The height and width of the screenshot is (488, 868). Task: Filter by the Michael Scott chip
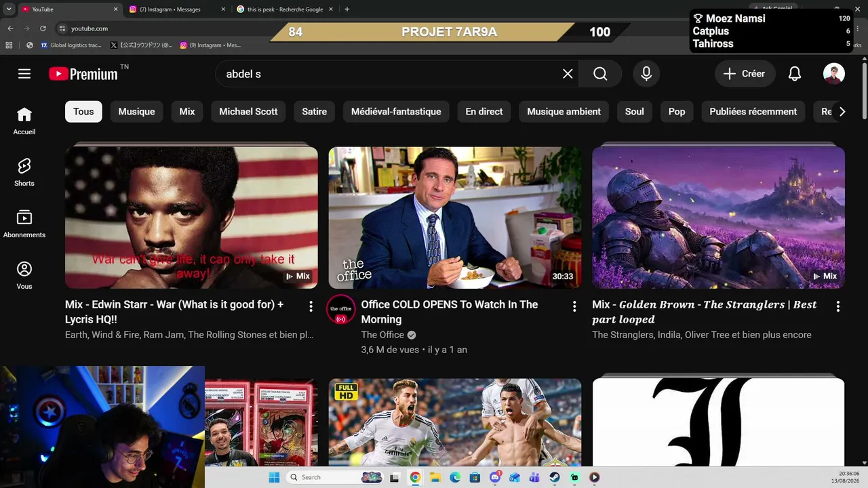[248, 112]
